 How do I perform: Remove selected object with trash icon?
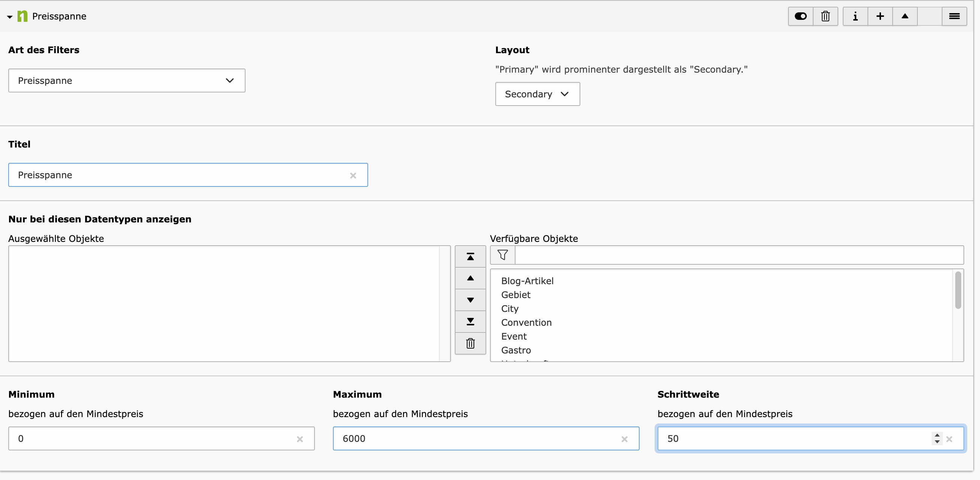[470, 343]
